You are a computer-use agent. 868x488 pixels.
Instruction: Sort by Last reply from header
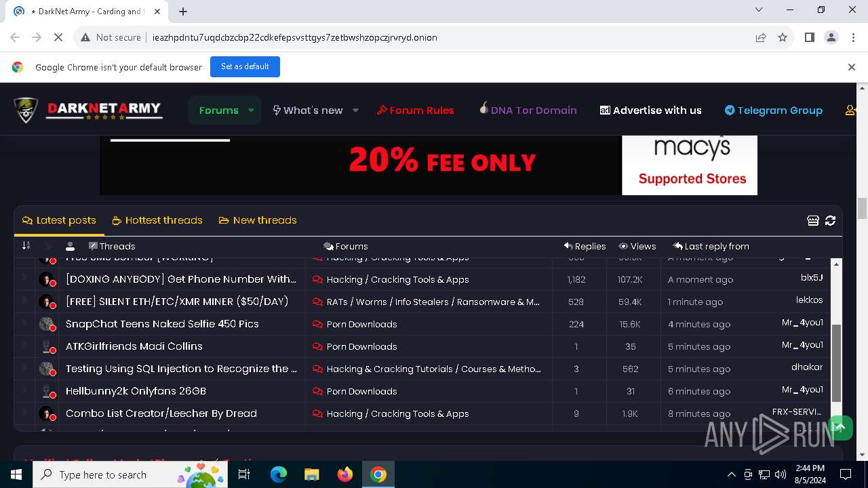pos(711,246)
